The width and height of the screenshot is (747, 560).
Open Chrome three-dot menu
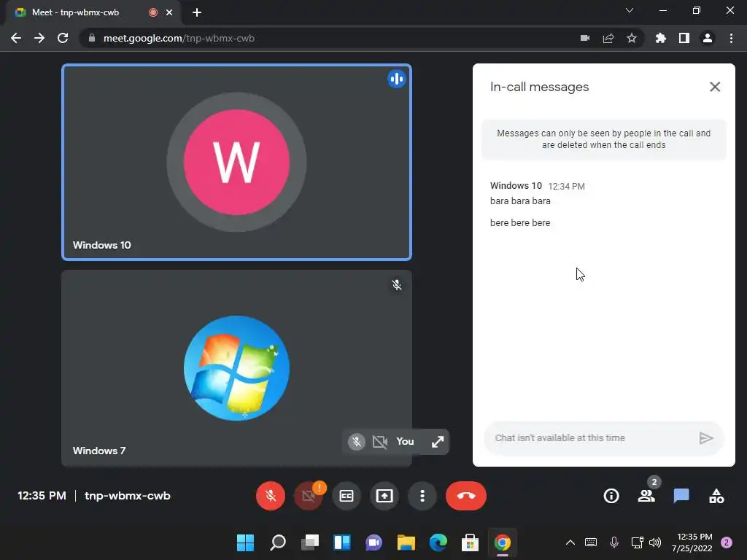click(x=731, y=38)
